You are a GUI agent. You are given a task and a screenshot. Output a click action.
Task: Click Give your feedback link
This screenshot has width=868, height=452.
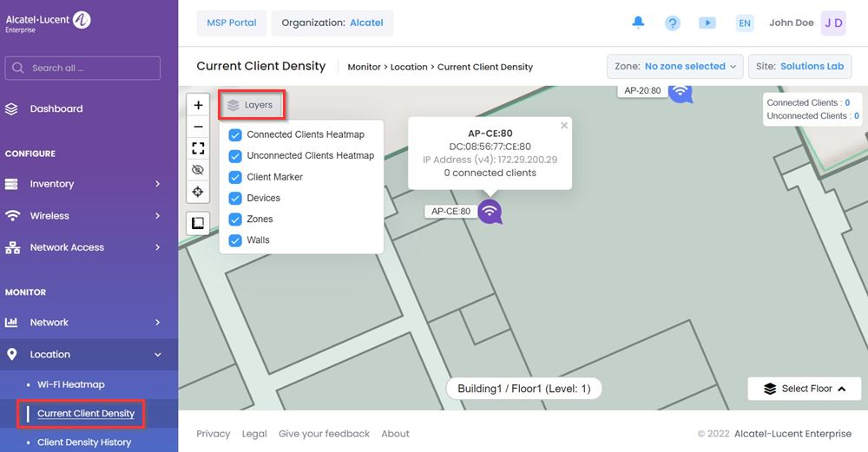(324, 434)
